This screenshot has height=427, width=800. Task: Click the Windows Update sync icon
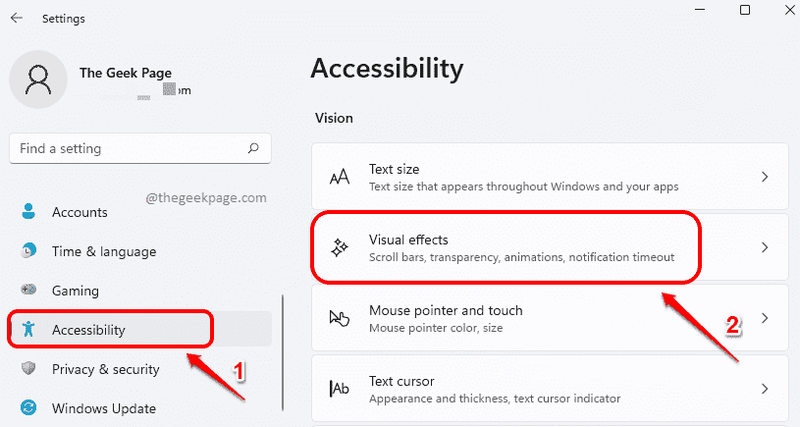pyautogui.click(x=29, y=408)
